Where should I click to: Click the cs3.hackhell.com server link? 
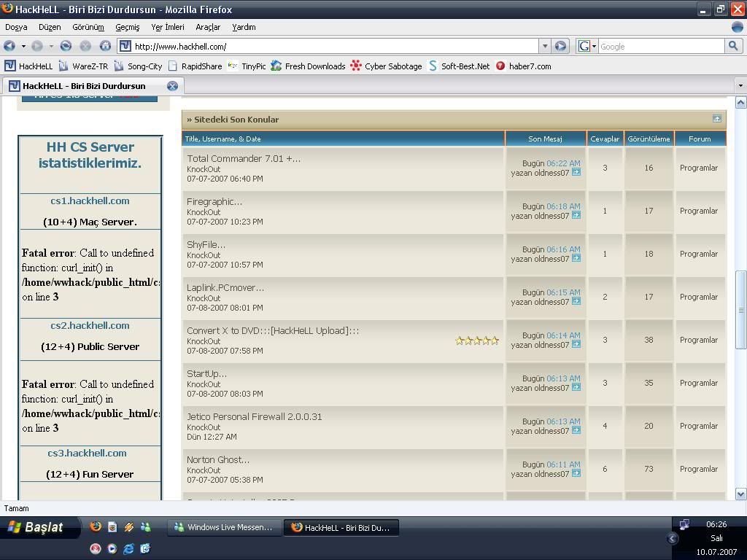[88, 454]
